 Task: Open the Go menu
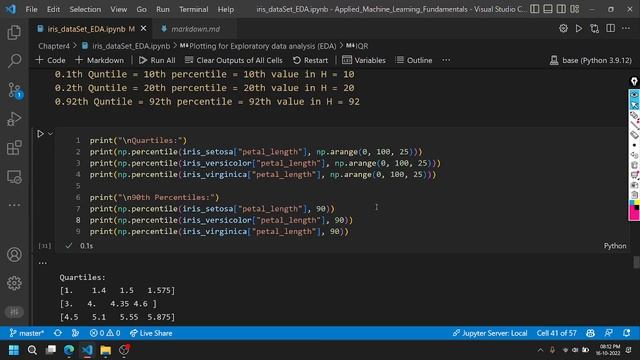coord(141,9)
